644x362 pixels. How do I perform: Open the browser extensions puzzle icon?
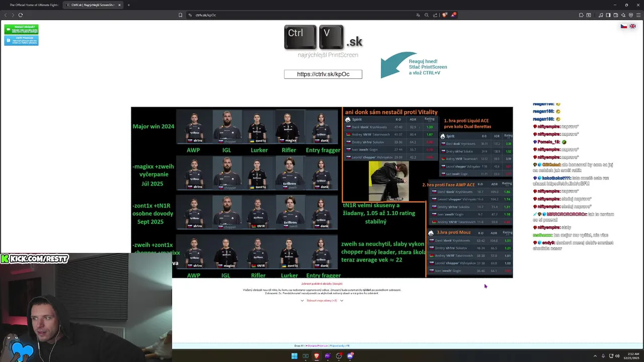point(581,15)
